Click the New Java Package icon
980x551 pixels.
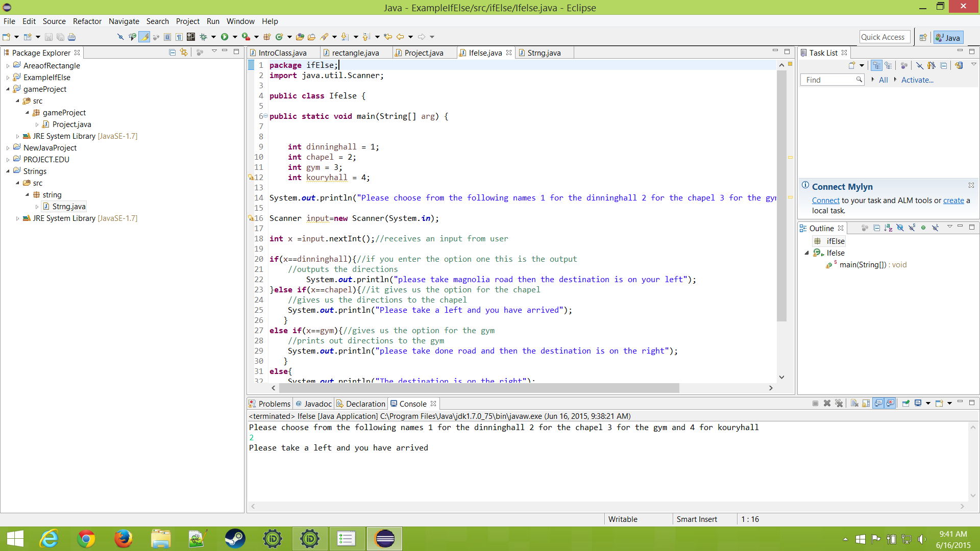coord(266,37)
